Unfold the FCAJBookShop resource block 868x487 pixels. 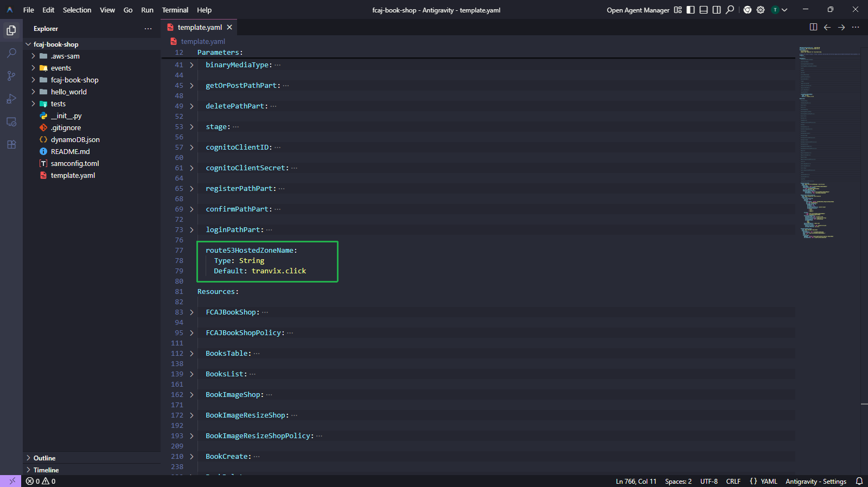(x=192, y=312)
